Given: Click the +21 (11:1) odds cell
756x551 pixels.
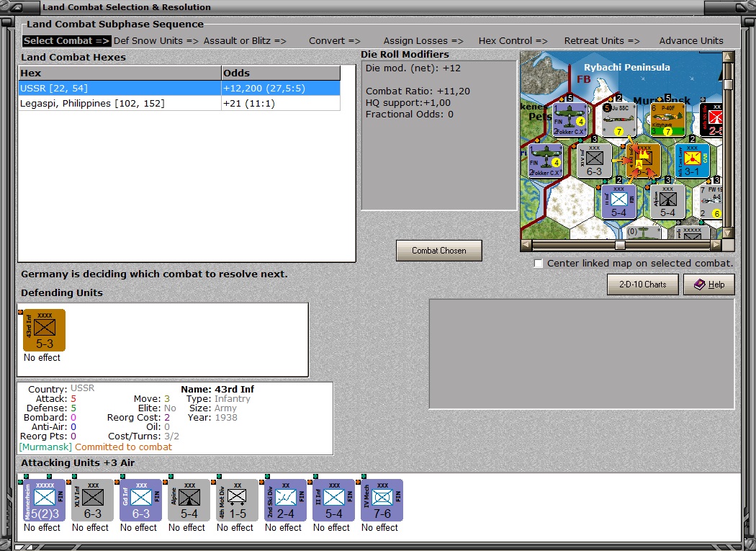Looking at the screenshot, I should [x=281, y=103].
